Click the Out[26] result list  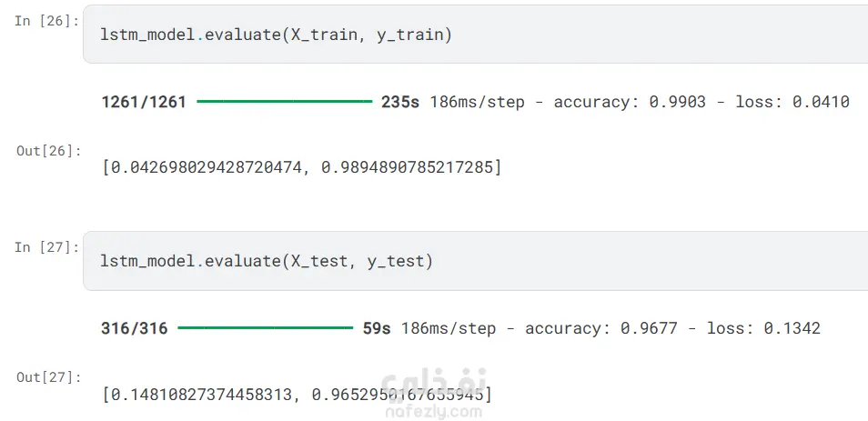(301, 167)
